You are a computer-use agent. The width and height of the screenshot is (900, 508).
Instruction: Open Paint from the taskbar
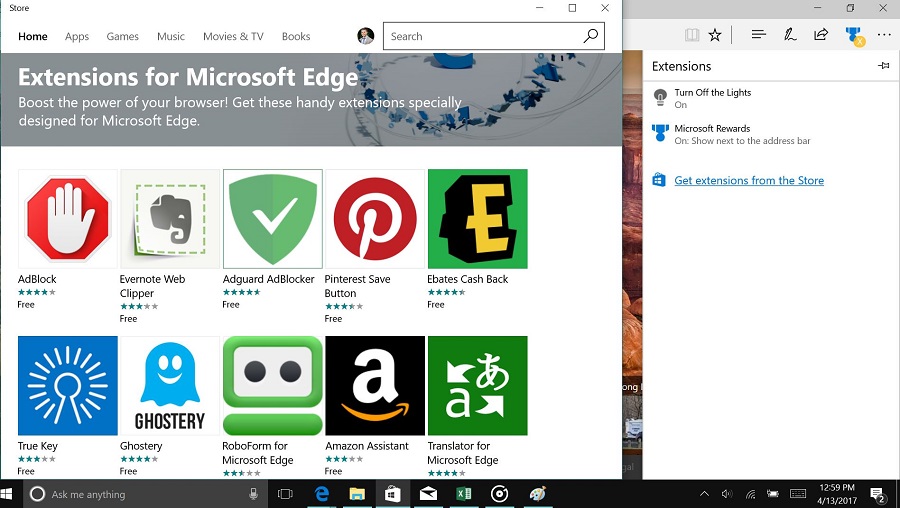pyautogui.click(x=537, y=494)
